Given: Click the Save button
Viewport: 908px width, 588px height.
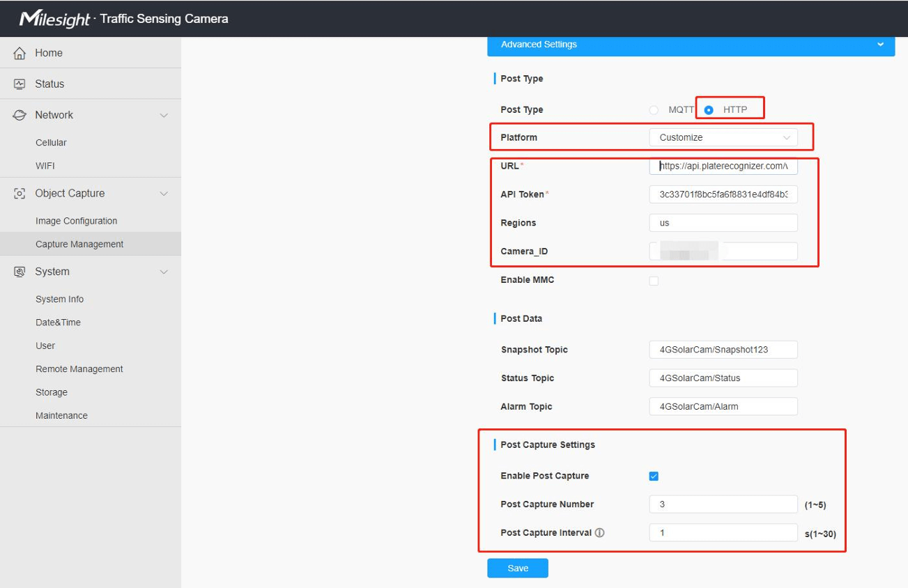Looking at the screenshot, I should tap(517, 568).
